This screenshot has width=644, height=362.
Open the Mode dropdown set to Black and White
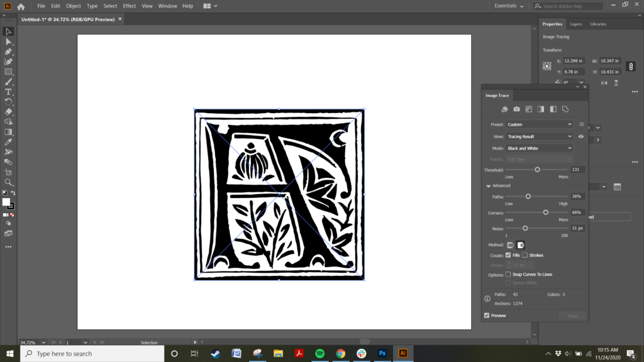point(540,148)
